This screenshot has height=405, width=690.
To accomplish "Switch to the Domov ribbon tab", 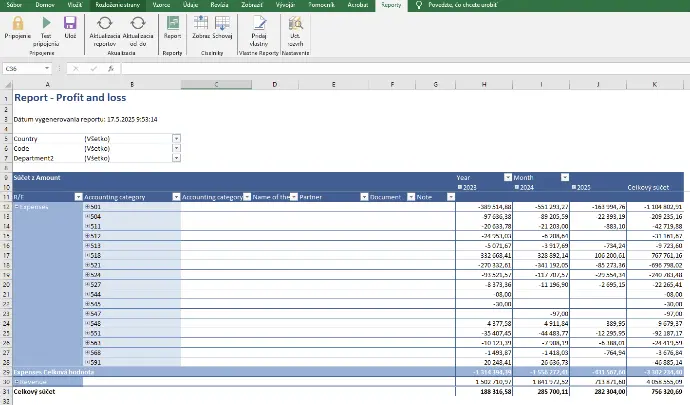I will 45,5.
